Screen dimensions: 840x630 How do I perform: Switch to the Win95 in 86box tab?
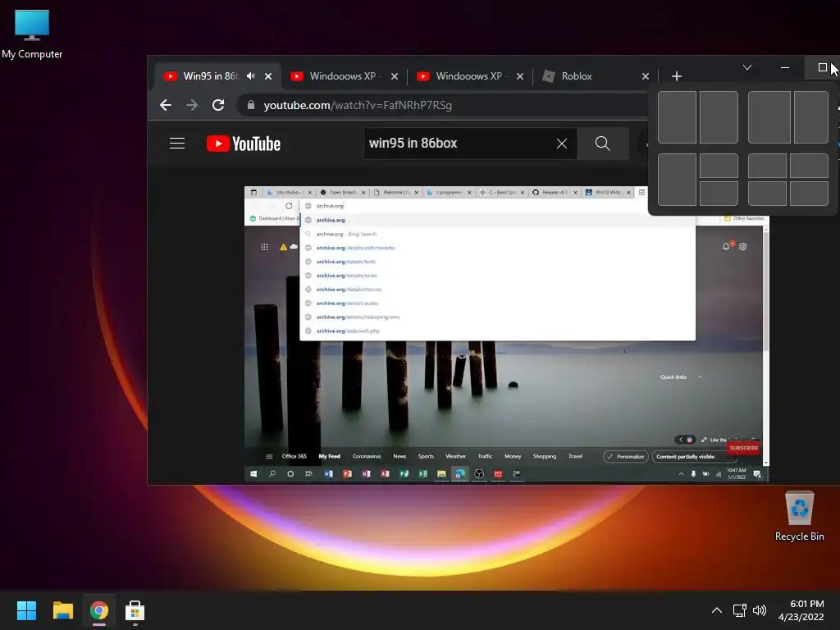(209, 76)
